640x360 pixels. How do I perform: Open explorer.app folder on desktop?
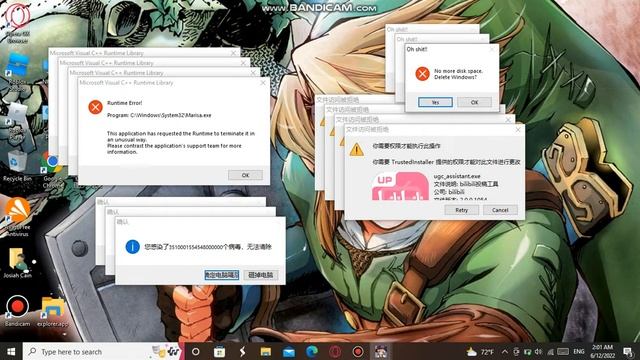click(52, 311)
